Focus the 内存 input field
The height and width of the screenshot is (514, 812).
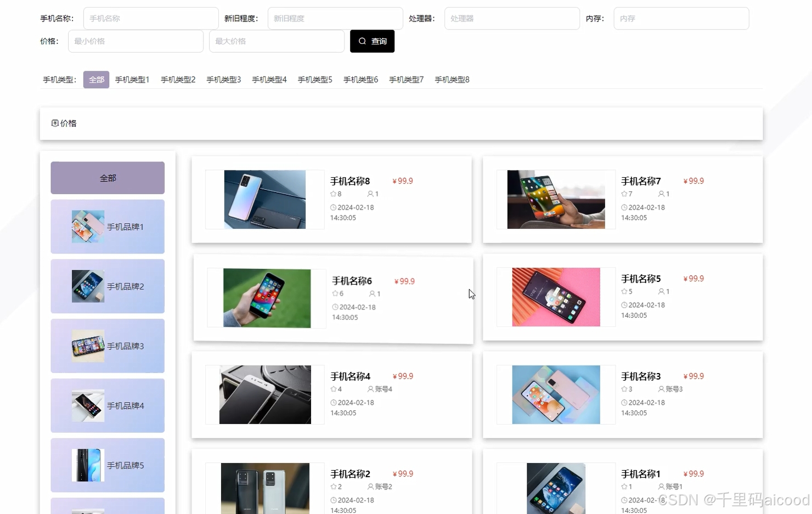point(681,18)
